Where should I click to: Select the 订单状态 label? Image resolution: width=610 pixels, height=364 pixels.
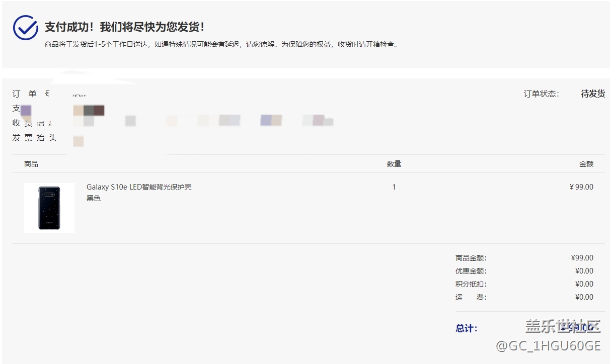pyautogui.click(x=541, y=94)
